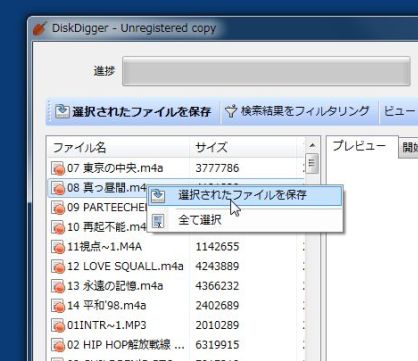Select file 08 真っ昼間.m4a row
Viewport: 418px width, 361px height.
[x=98, y=188]
